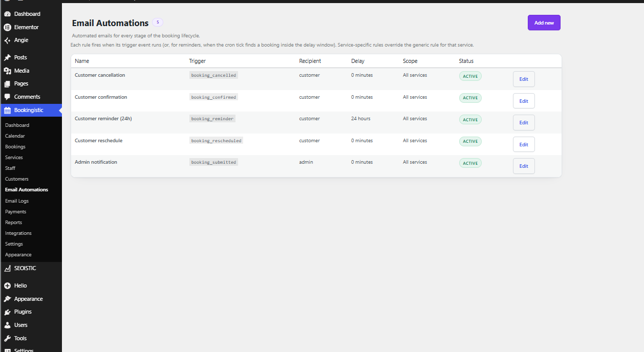
Task: Click the Dashboard gauge icon in sidebar
Action: [7, 14]
